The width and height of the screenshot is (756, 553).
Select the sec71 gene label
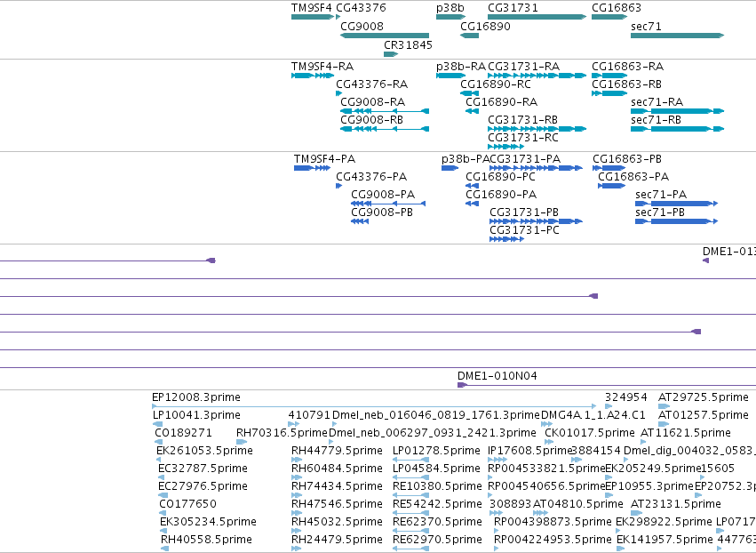pyautogui.click(x=646, y=26)
